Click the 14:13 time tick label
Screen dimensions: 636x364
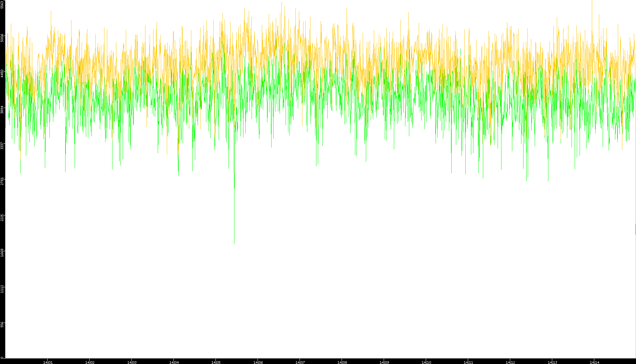pos(552,362)
